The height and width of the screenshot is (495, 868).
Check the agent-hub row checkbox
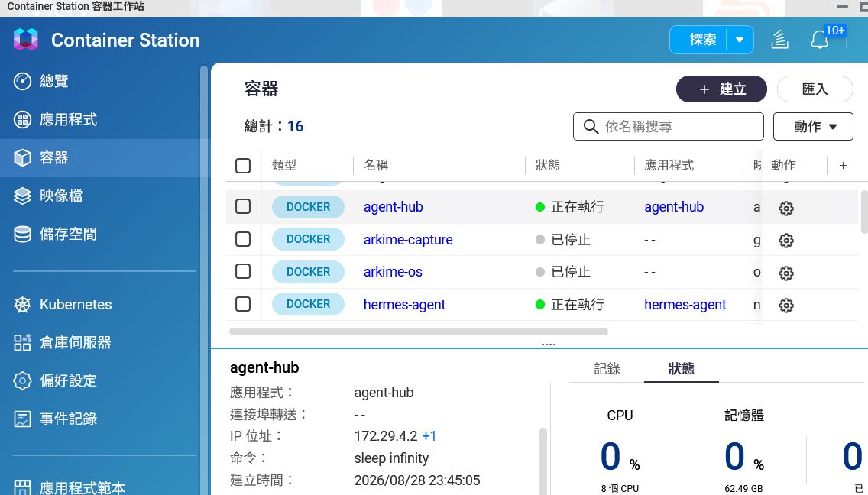pyautogui.click(x=243, y=206)
